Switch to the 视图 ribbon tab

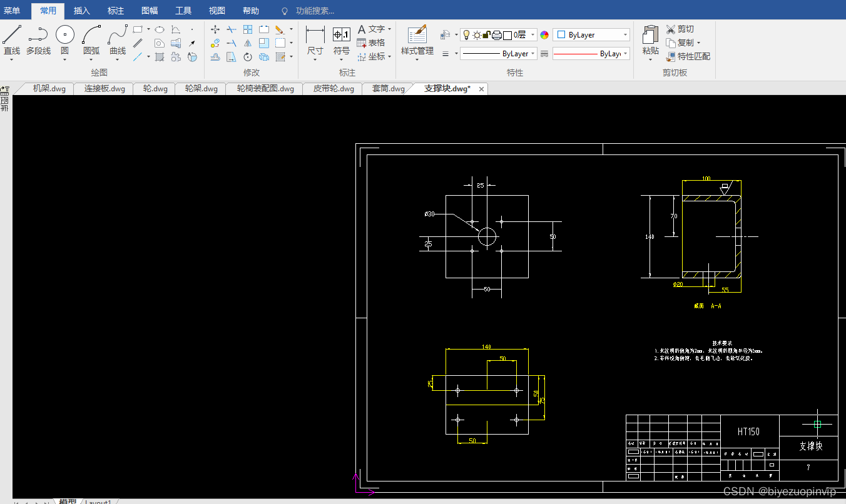click(x=217, y=11)
